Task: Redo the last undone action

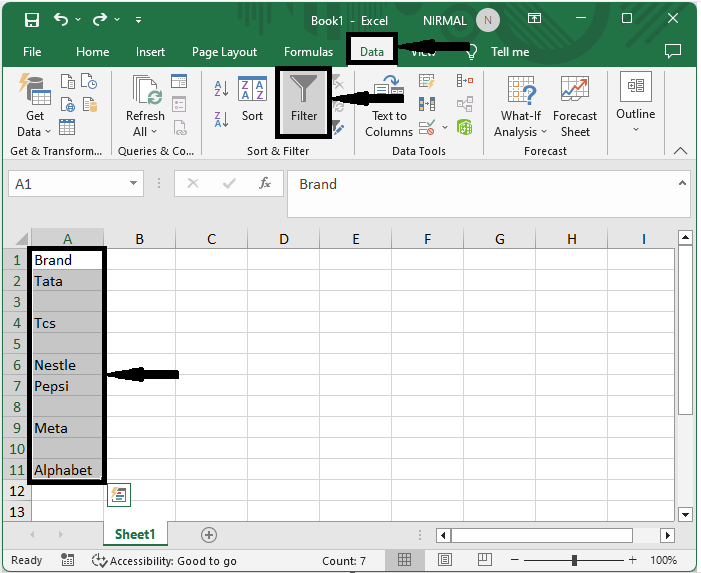Action: 100,19
